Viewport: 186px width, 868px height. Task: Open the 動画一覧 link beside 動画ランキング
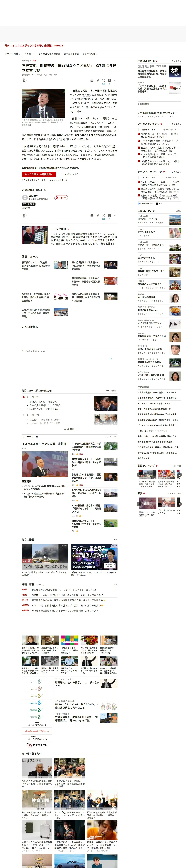[x=177, y=466]
